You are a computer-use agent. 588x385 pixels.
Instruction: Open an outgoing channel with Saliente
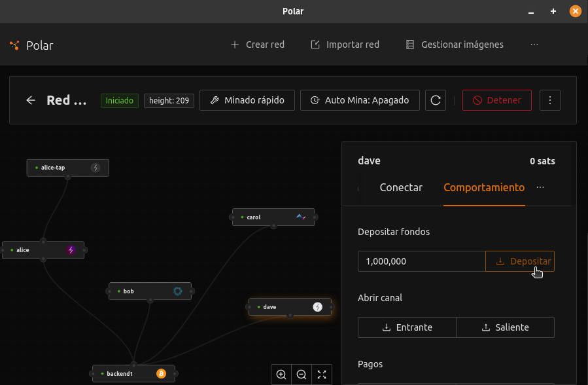point(505,327)
